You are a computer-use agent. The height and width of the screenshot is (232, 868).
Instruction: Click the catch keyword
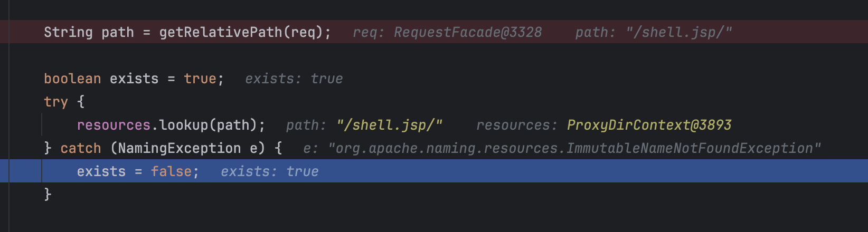pyautogui.click(x=81, y=148)
